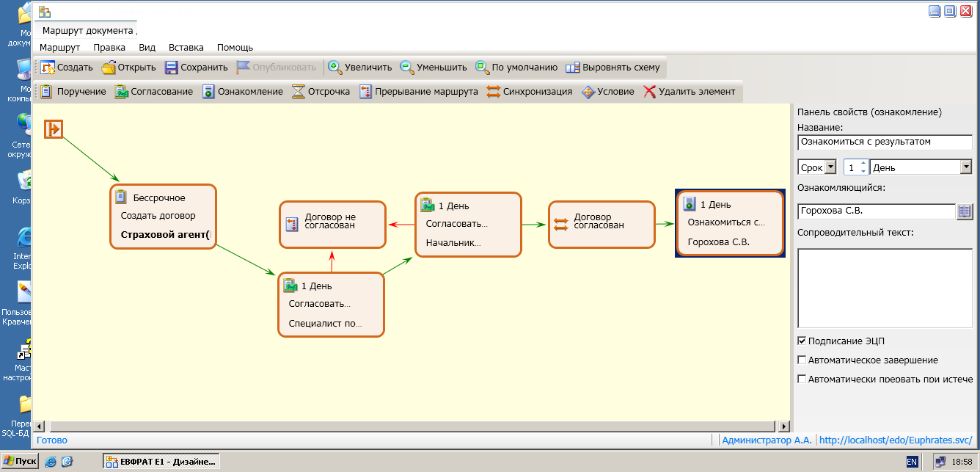
Task: Reset zoom with По умолчанию
Action: point(516,68)
